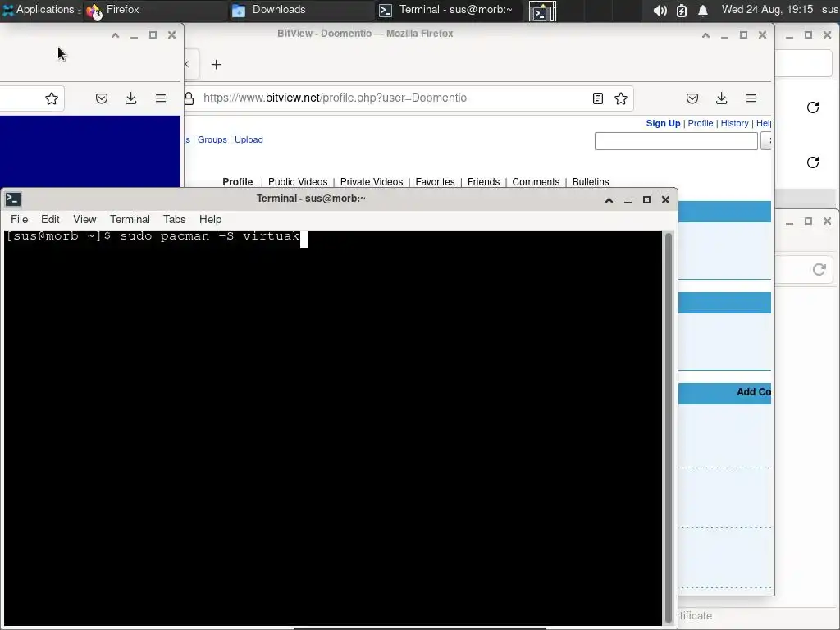The height and width of the screenshot is (630, 840).
Task: Roll up the left Firefox window with the up-arrow
Action: pos(115,35)
